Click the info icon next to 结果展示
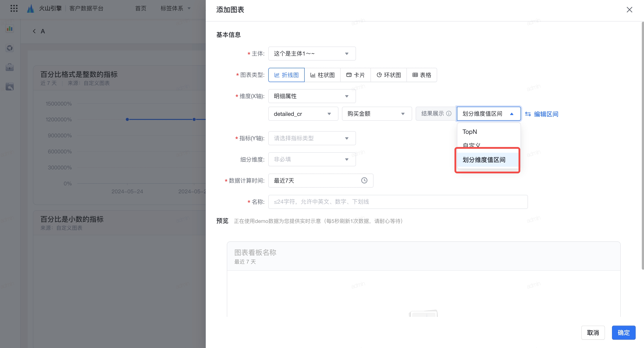 pos(449,113)
